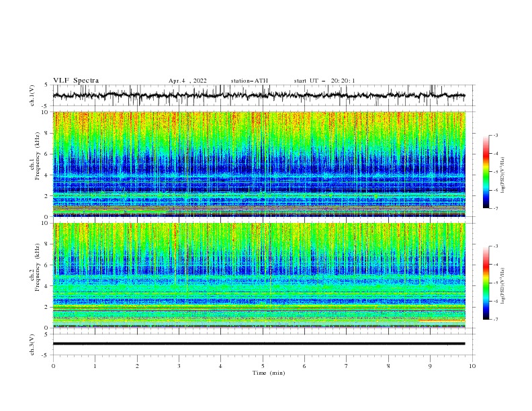Click the ch.1 "Frequency (kHz)" axis title
532x411 pixels.
(38, 156)
